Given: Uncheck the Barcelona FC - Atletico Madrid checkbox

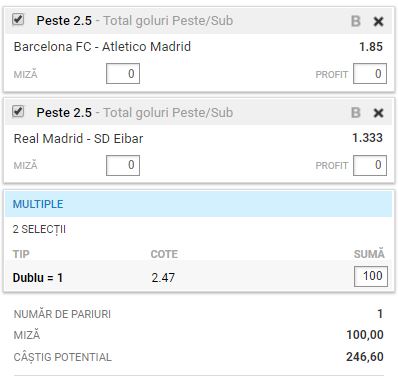Looking at the screenshot, I should pyautogui.click(x=18, y=19).
